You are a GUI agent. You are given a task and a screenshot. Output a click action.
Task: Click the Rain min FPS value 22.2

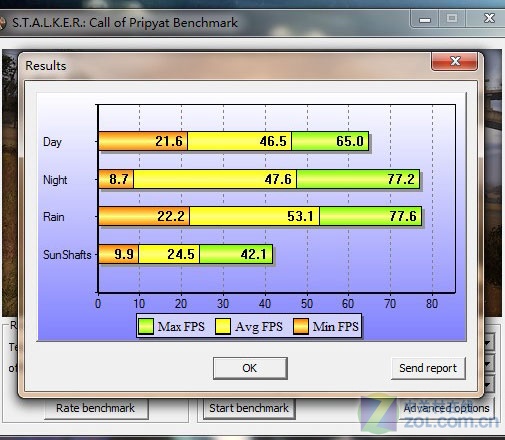click(x=171, y=216)
